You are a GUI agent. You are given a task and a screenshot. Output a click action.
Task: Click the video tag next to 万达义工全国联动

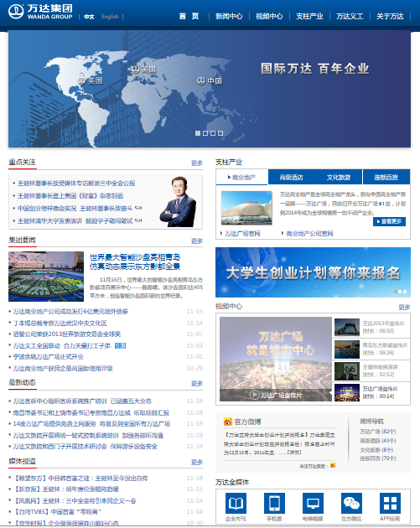point(120,346)
